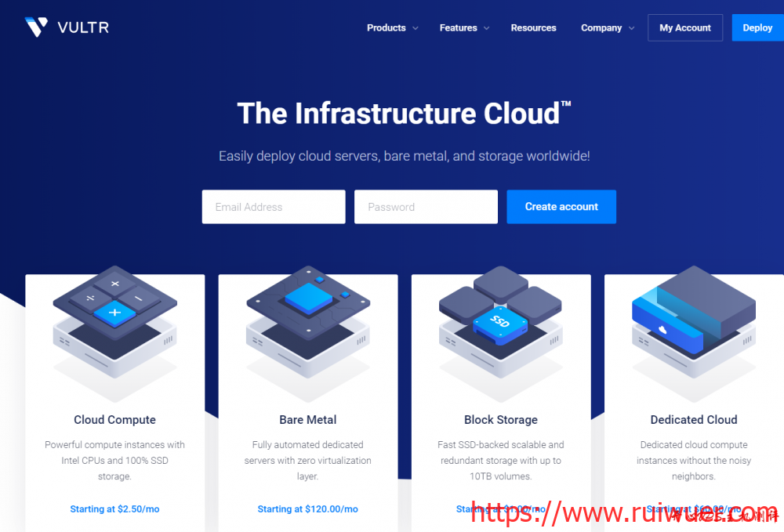Go to the Resources page
The image size is (784, 532).
533,28
